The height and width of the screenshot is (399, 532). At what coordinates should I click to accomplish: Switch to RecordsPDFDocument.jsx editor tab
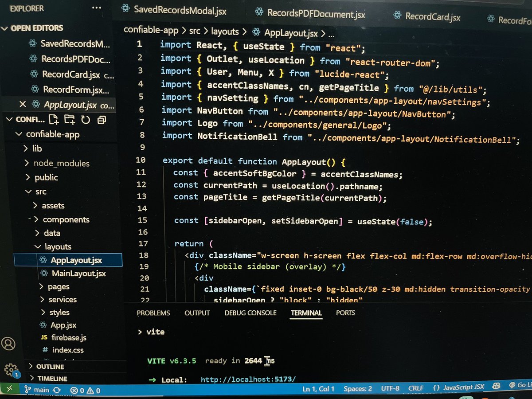pos(310,13)
